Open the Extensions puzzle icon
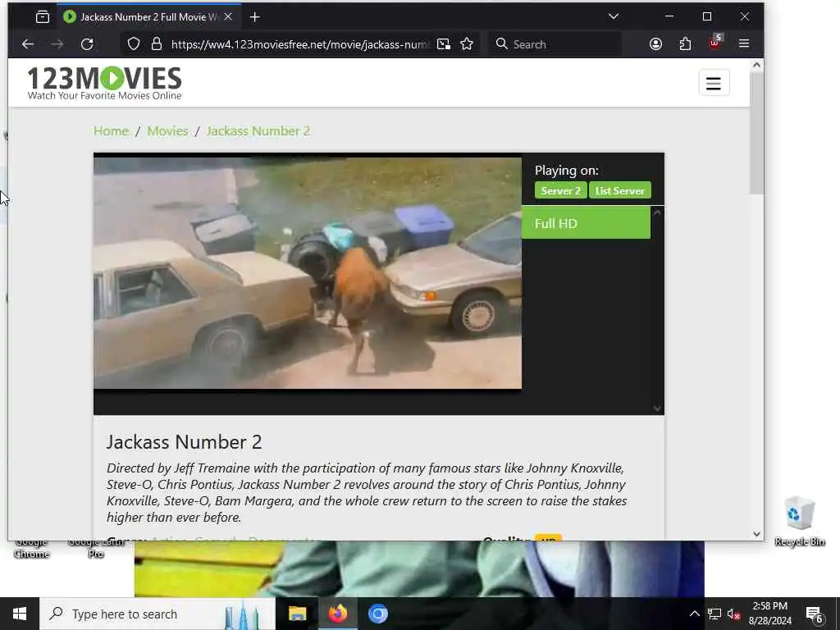The image size is (840, 630). (685, 44)
